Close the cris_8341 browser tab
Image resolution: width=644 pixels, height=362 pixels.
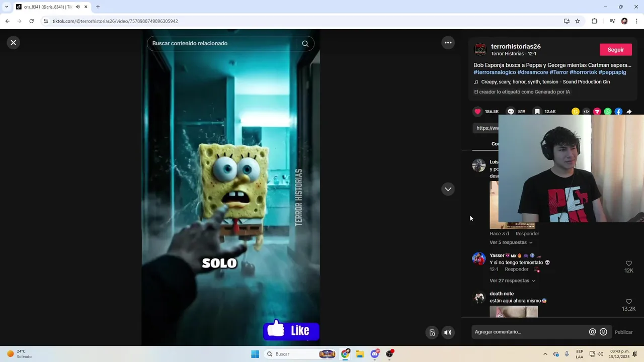click(86, 7)
